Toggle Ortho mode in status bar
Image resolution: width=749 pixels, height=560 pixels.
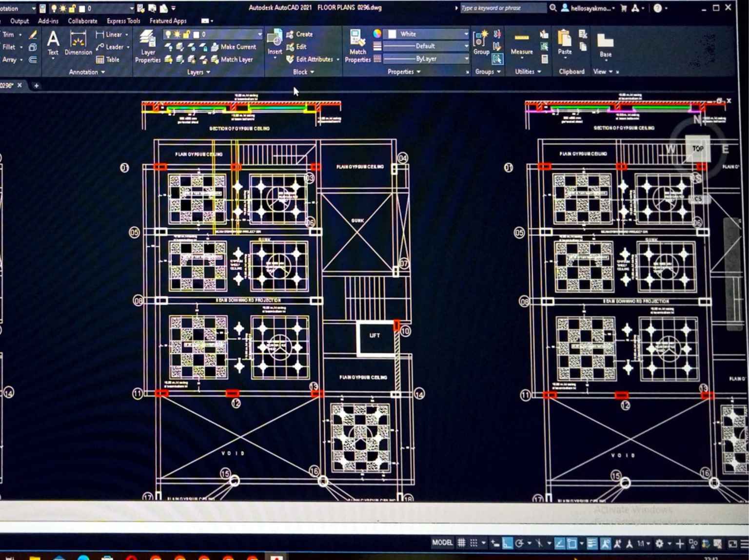(507, 543)
